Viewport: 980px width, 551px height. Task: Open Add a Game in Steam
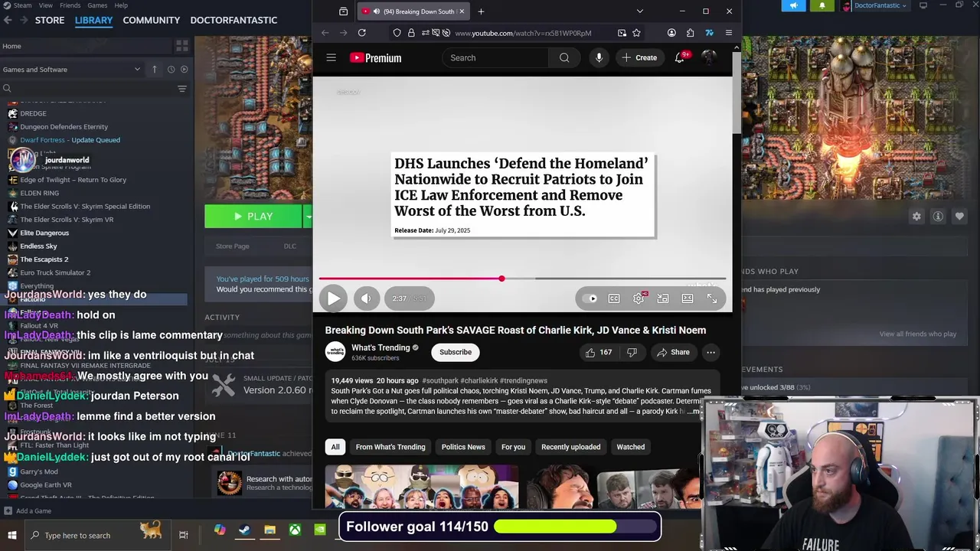point(28,511)
